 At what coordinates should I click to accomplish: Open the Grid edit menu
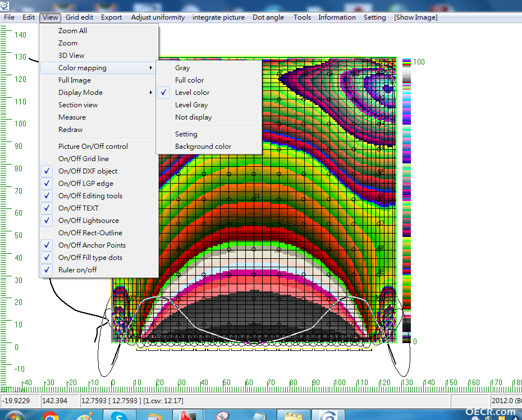(79, 17)
